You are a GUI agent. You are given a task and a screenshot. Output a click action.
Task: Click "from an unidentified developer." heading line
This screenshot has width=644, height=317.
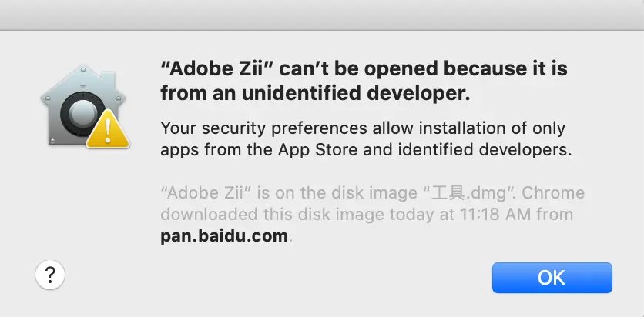coord(314,95)
